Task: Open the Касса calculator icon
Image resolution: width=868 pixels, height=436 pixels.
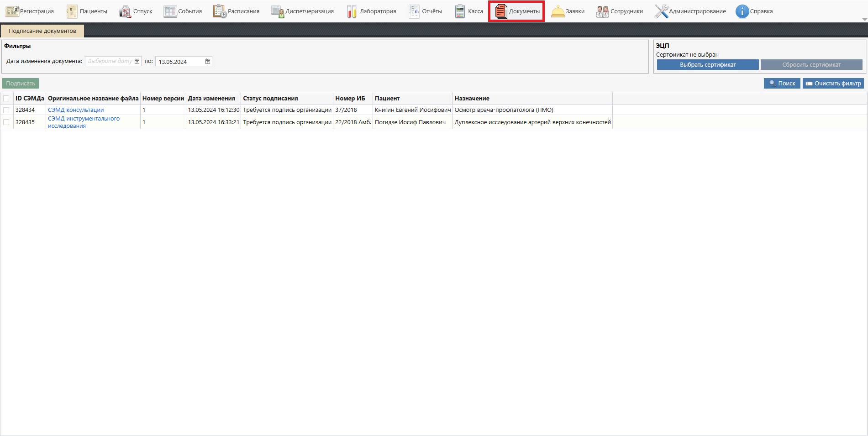Action: click(460, 11)
